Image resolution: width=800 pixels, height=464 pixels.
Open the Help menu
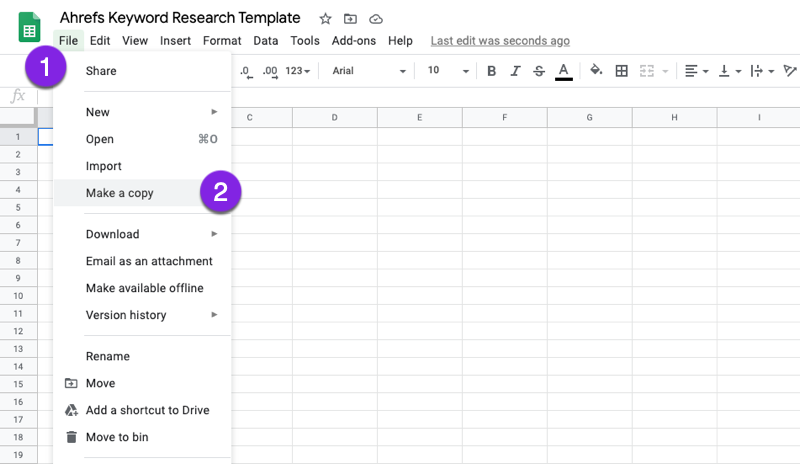[x=400, y=41]
